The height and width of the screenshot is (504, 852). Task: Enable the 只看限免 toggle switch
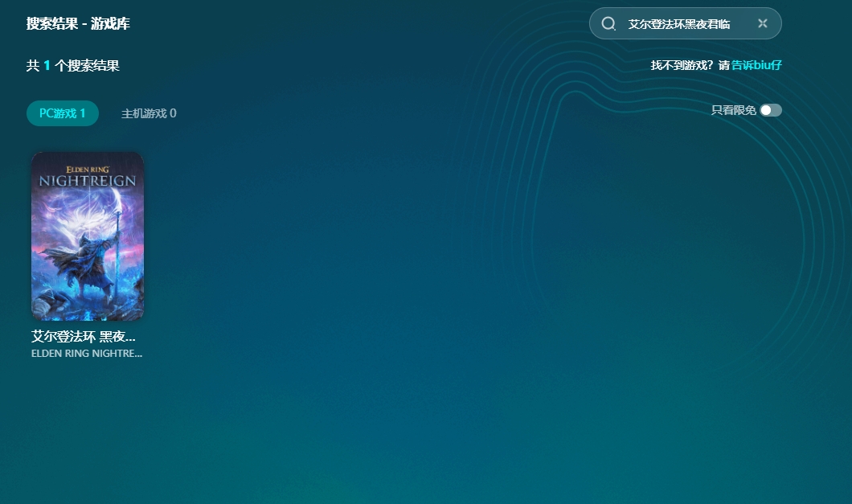pos(770,110)
